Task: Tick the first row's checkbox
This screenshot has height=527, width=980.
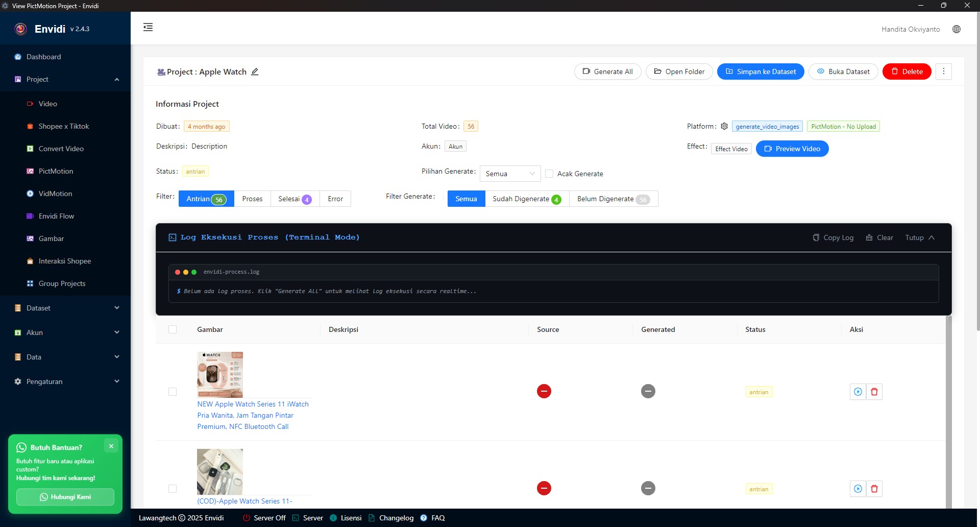Action: pos(173,392)
